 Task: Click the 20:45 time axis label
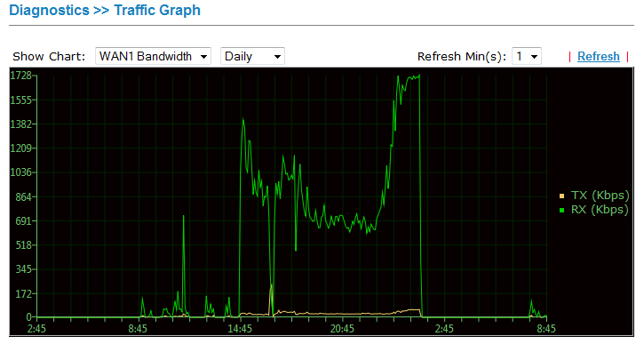pos(342,329)
